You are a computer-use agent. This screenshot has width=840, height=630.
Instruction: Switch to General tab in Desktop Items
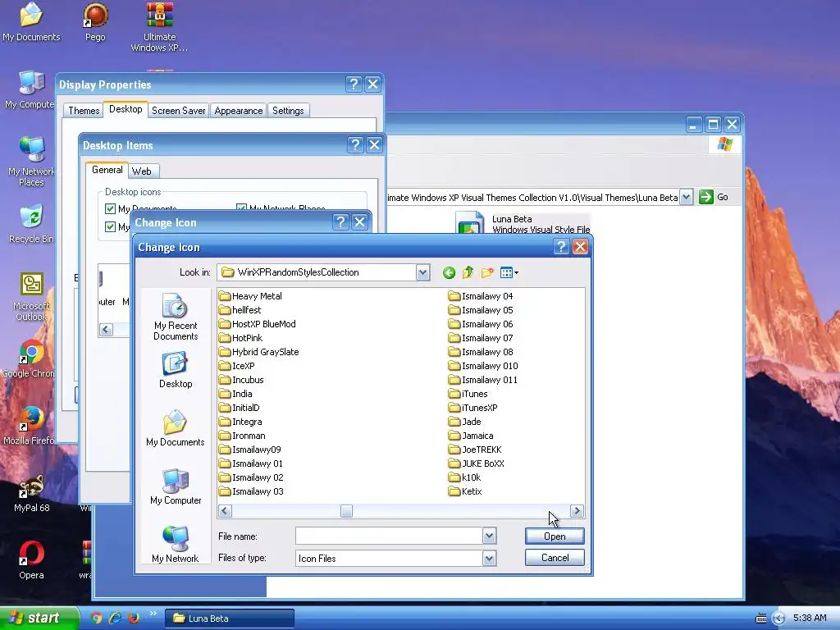[x=107, y=170]
